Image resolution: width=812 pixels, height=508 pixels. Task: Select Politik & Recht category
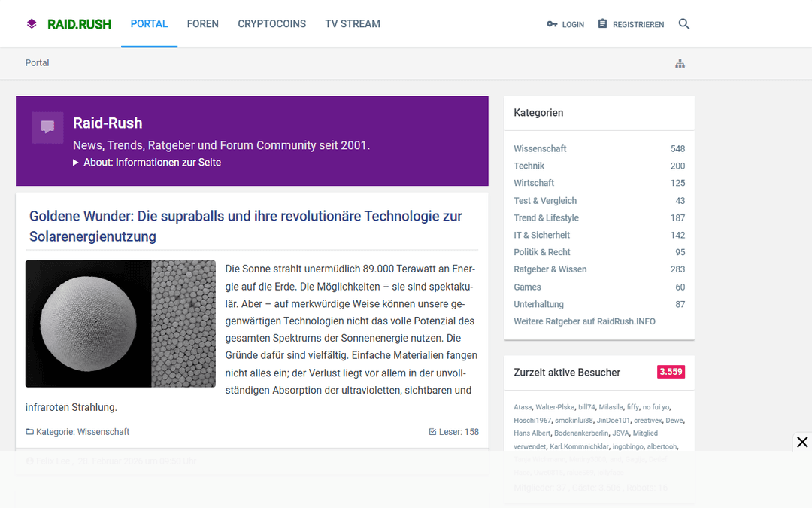click(x=541, y=252)
